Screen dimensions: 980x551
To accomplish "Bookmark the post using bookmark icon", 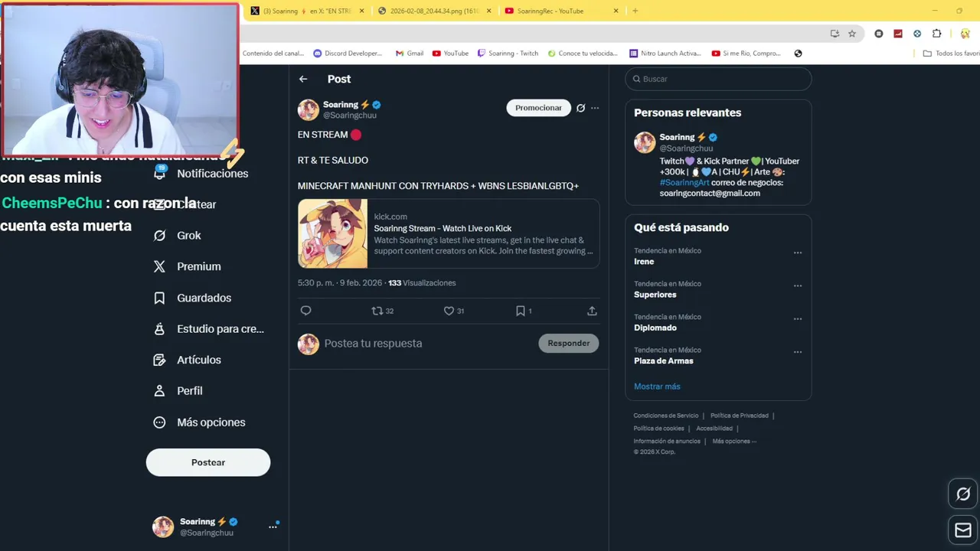I will (x=520, y=311).
